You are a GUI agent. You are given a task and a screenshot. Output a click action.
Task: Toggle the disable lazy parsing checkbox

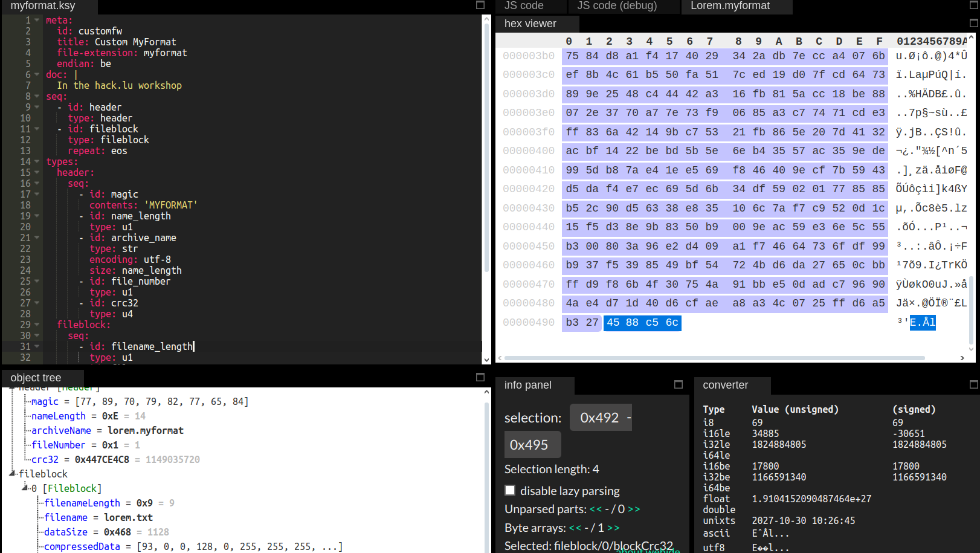point(510,490)
